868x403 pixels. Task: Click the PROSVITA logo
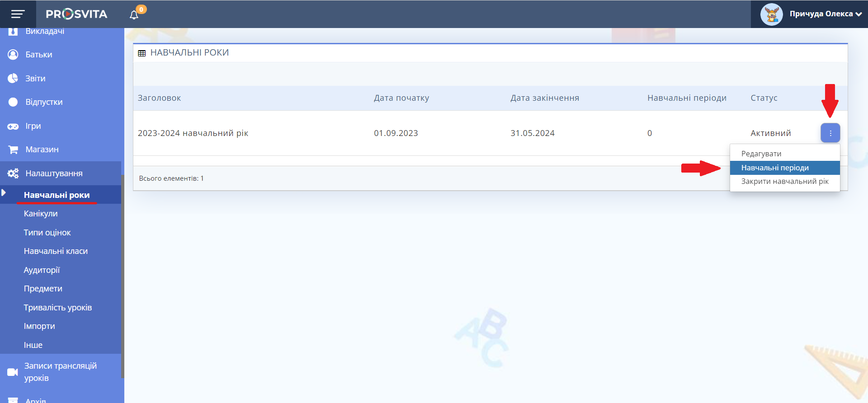pyautogui.click(x=76, y=14)
